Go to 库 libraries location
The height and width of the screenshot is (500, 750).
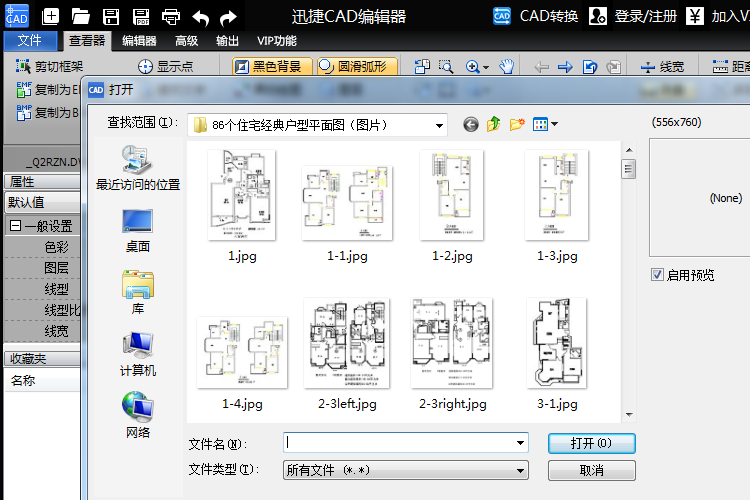coord(138,292)
